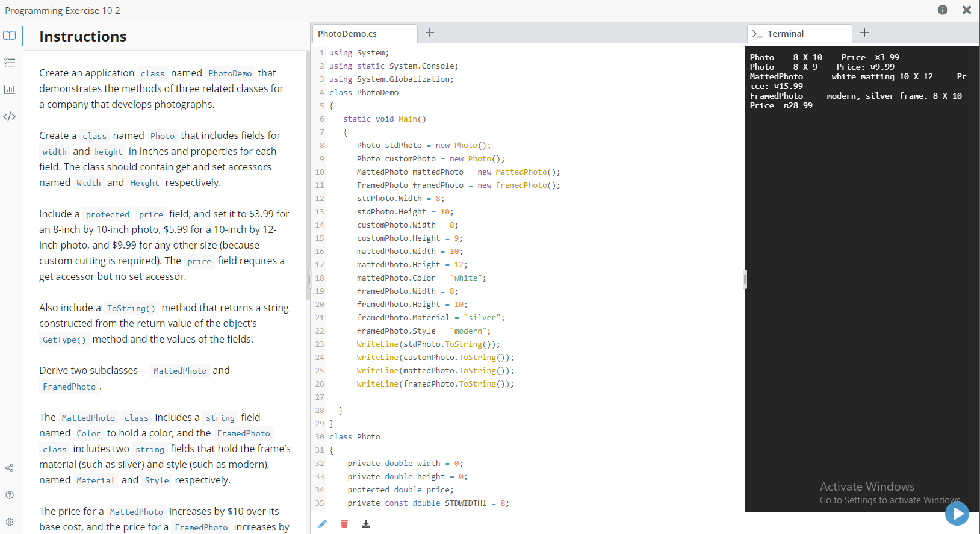Click line number 23 in the gutter

tap(320, 344)
